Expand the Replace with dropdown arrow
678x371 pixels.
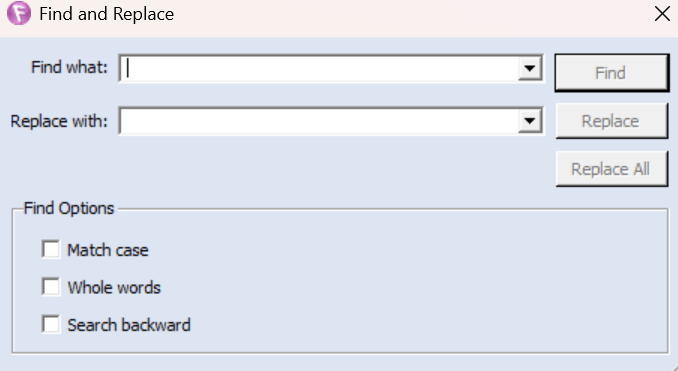tap(530, 121)
